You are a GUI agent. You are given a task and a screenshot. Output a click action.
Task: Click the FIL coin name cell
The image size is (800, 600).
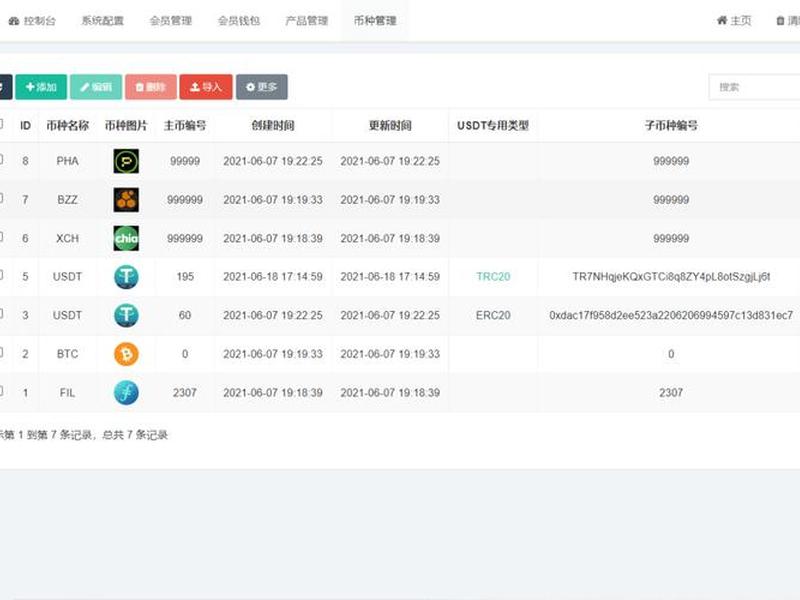pos(67,393)
